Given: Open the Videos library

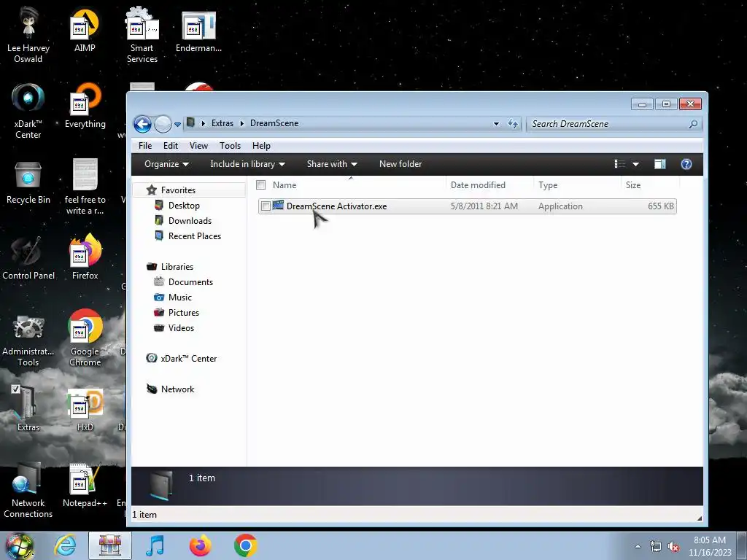Looking at the screenshot, I should 181,327.
